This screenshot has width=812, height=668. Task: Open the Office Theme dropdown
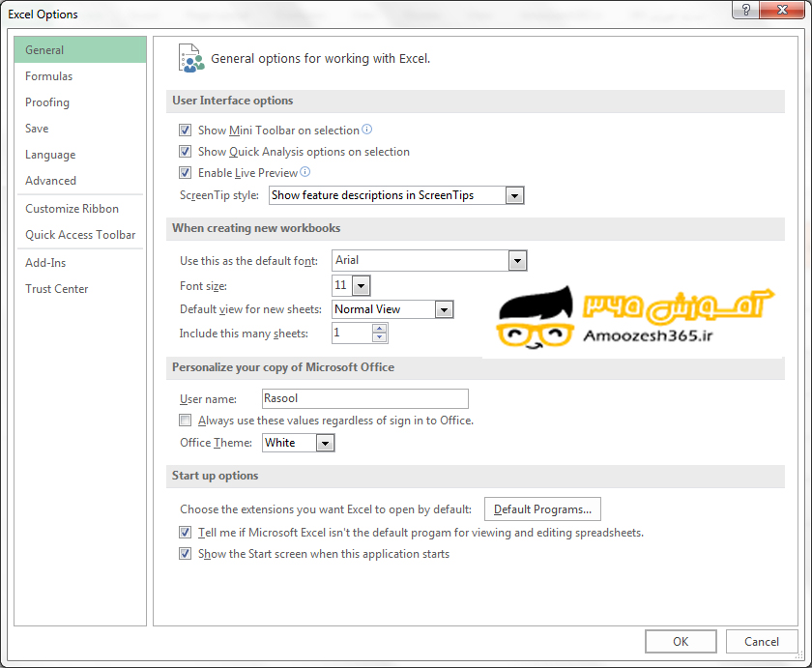(x=325, y=443)
